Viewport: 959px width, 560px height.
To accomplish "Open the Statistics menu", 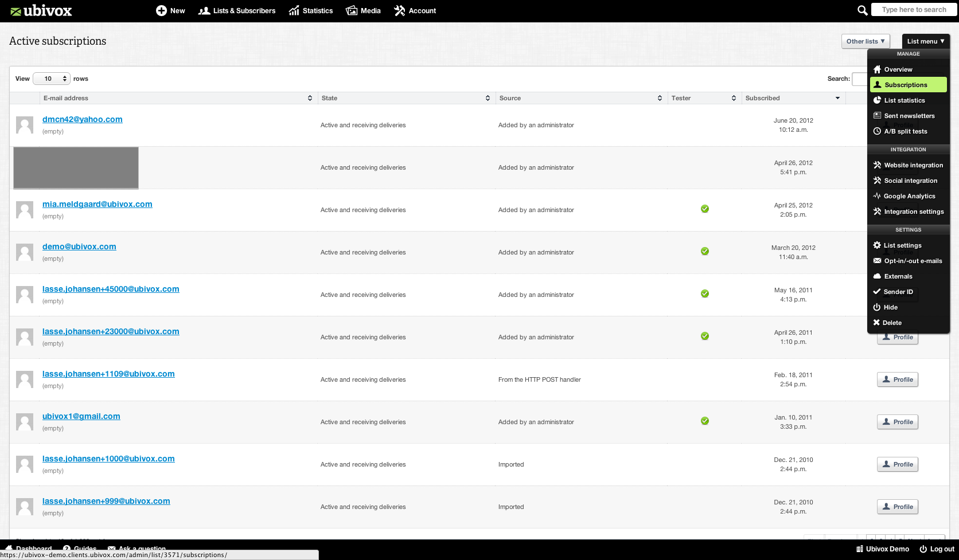I will tap(311, 11).
